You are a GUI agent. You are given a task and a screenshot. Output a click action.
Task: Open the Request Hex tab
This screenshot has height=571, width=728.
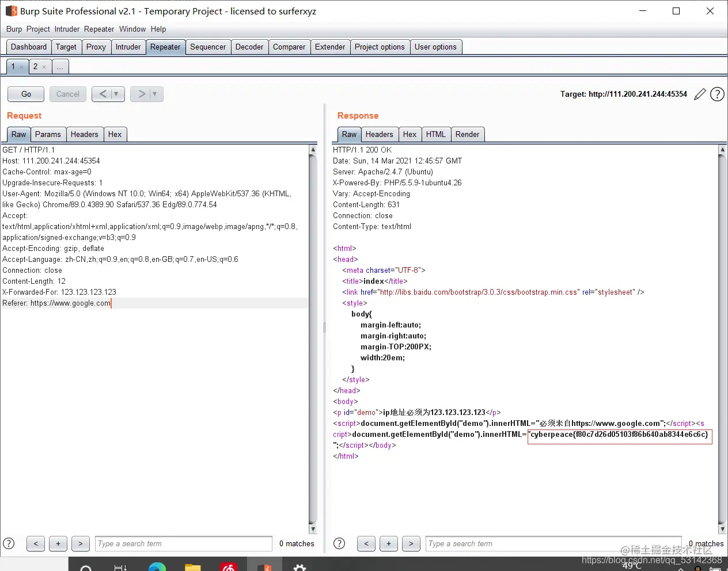tap(115, 135)
